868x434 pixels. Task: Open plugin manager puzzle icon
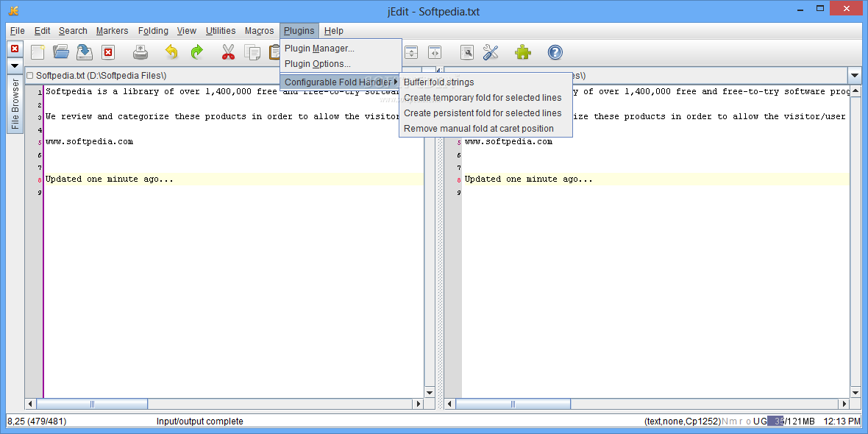pyautogui.click(x=522, y=52)
